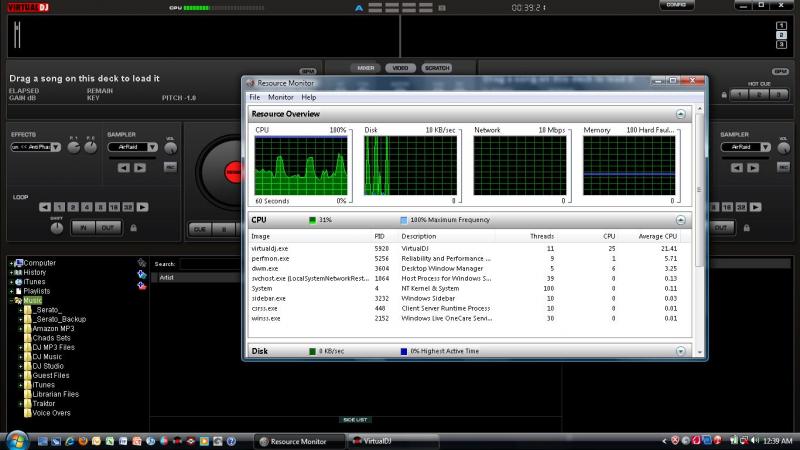Sort processes by Average CPU column
The image size is (800, 450).
pyautogui.click(x=658, y=237)
